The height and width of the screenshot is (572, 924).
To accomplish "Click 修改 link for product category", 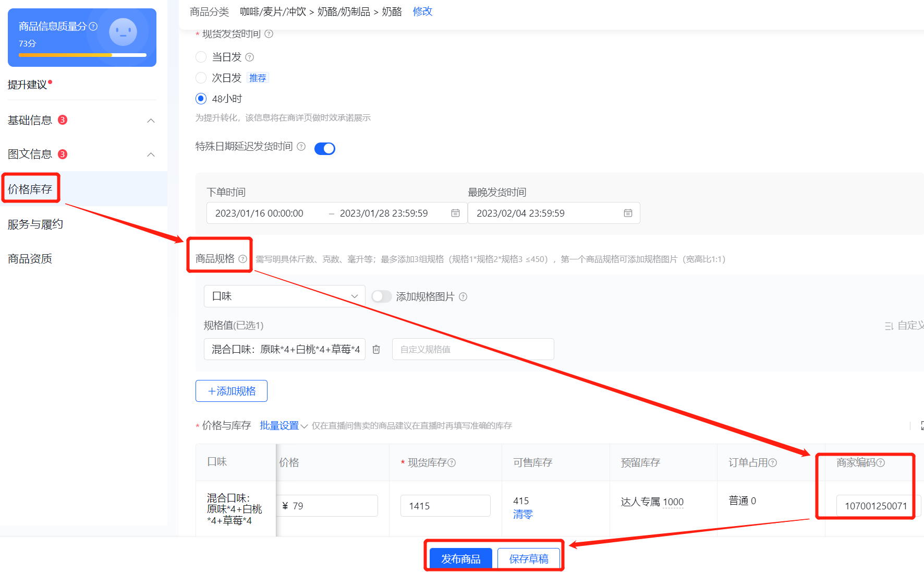I will point(422,11).
